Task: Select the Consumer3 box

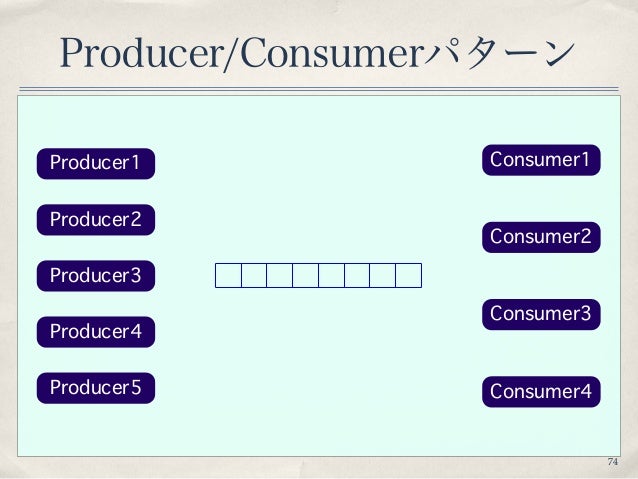Action: point(541,314)
